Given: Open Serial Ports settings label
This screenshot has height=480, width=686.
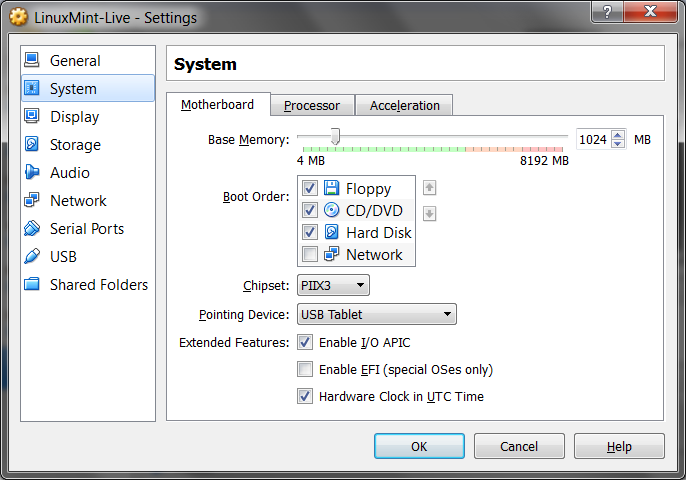Looking at the screenshot, I should (x=87, y=229).
